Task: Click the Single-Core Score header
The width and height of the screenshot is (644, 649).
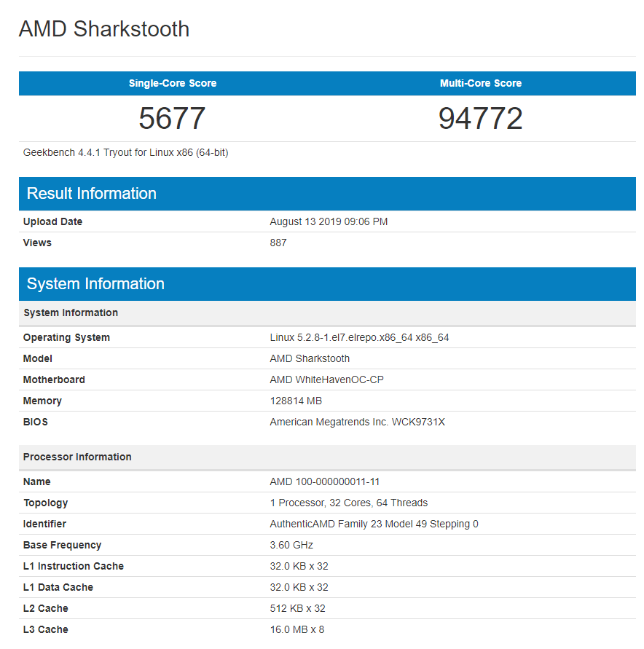Action: 173,83
